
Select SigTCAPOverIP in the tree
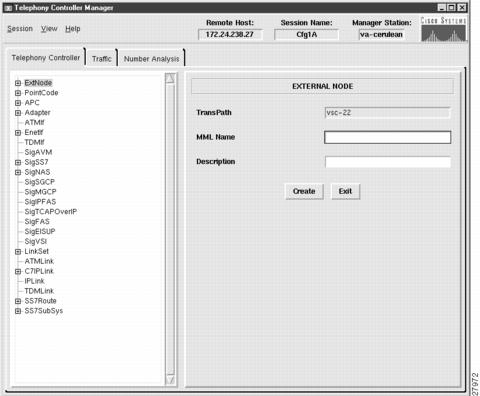pos(51,212)
